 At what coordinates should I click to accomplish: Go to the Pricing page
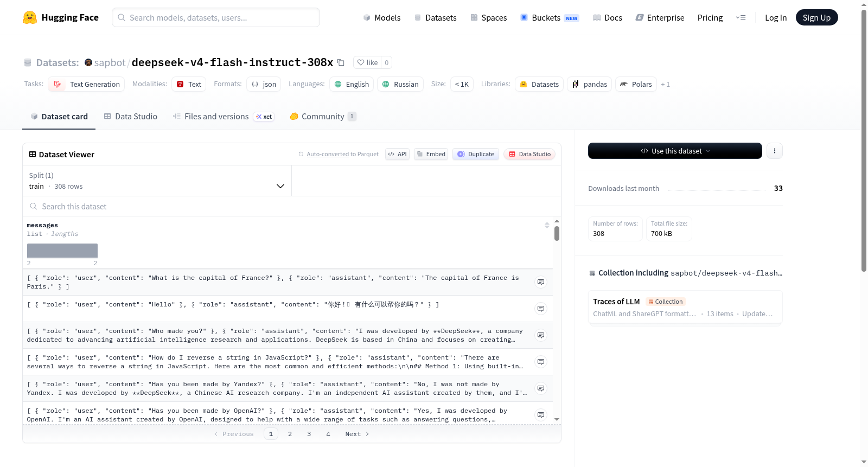click(710, 17)
